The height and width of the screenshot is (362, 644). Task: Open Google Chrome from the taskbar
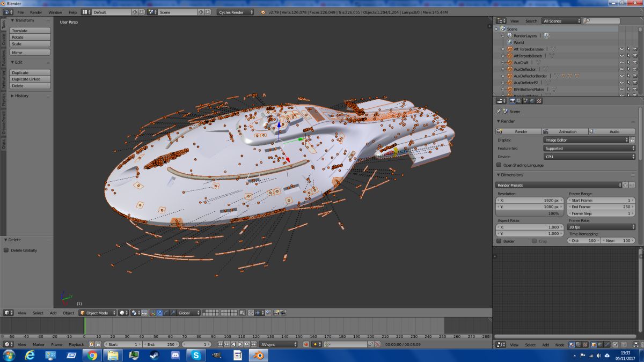pos(92,355)
